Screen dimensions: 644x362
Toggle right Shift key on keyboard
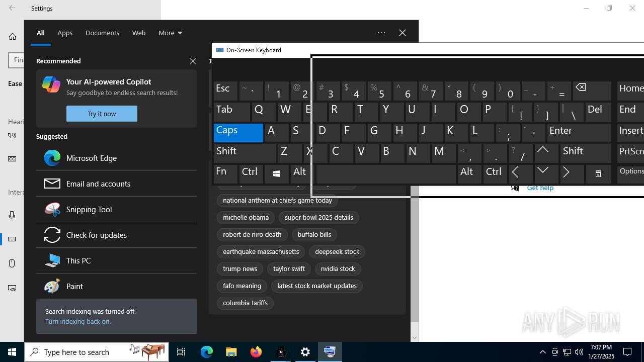coord(586,153)
